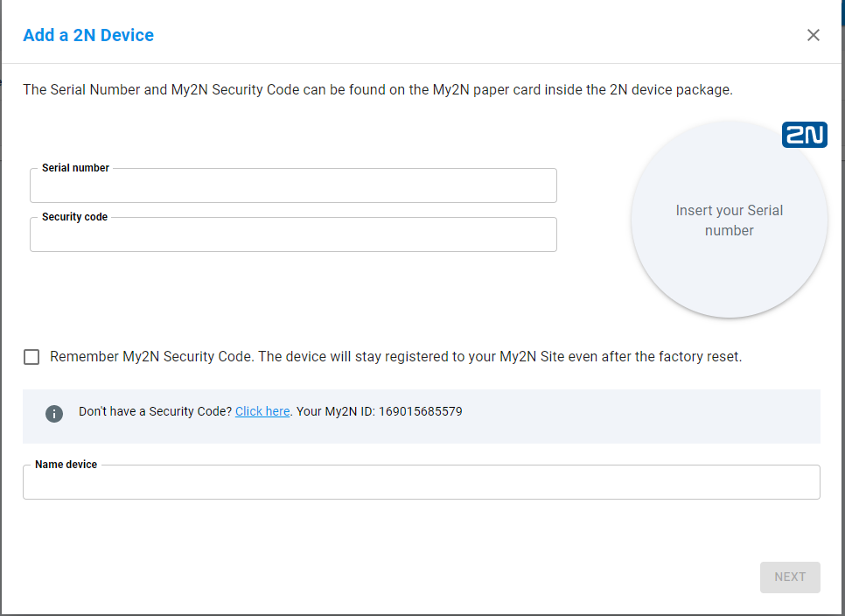The width and height of the screenshot is (845, 616).
Task: Close the Add a 2N Device dialog
Action: click(814, 35)
